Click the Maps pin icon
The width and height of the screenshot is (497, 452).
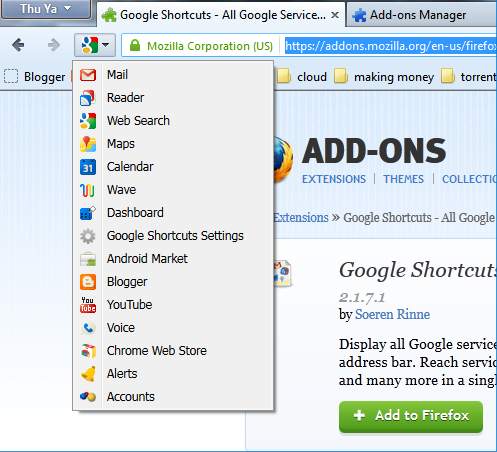[88, 144]
